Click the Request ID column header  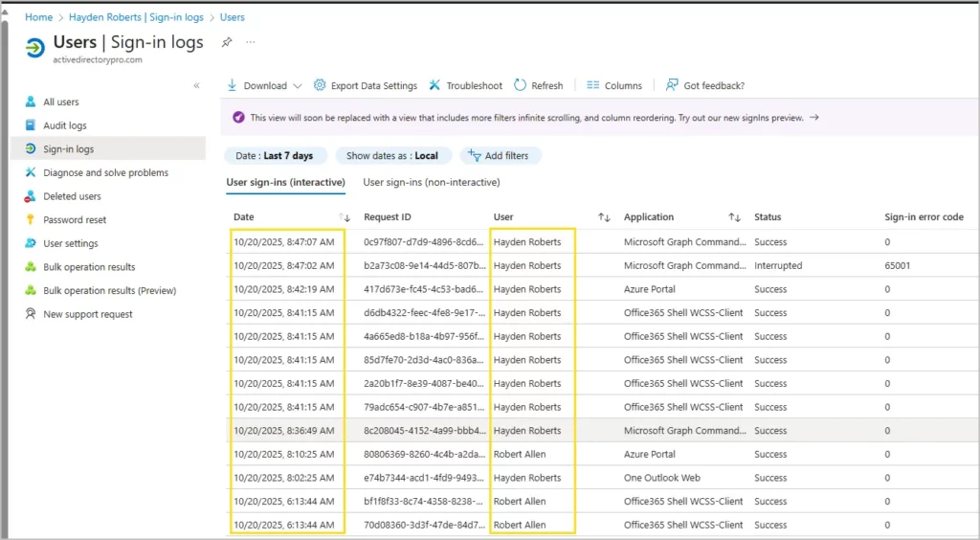[388, 217]
